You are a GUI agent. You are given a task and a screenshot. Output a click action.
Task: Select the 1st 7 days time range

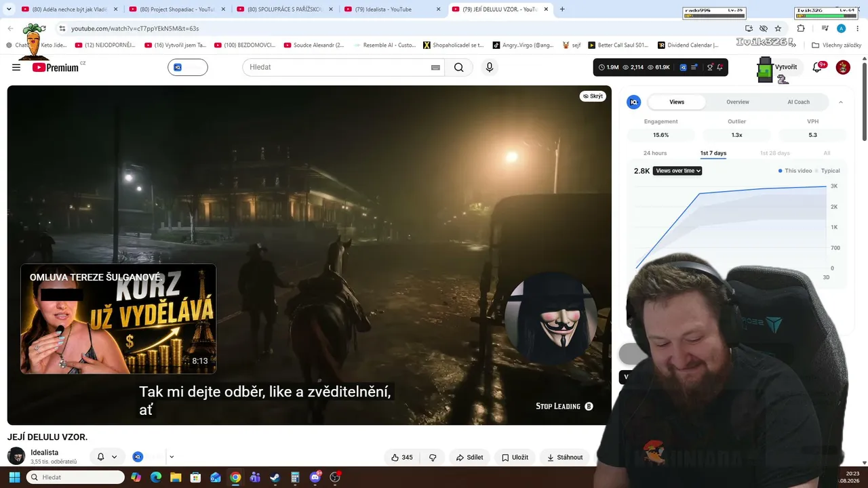click(x=713, y=153)
